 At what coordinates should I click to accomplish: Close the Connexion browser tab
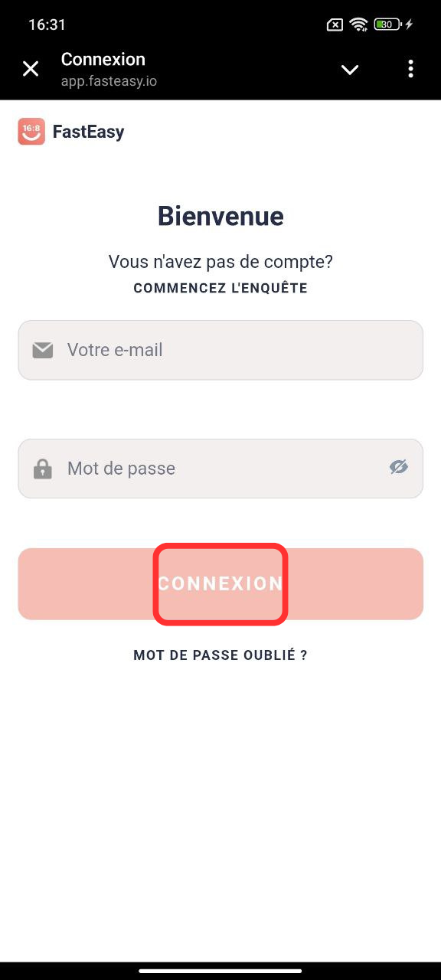[x=31, y=70]
